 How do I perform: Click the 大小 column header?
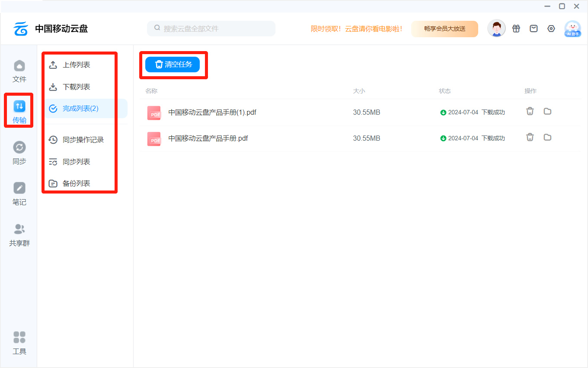(x=359, y=91)
